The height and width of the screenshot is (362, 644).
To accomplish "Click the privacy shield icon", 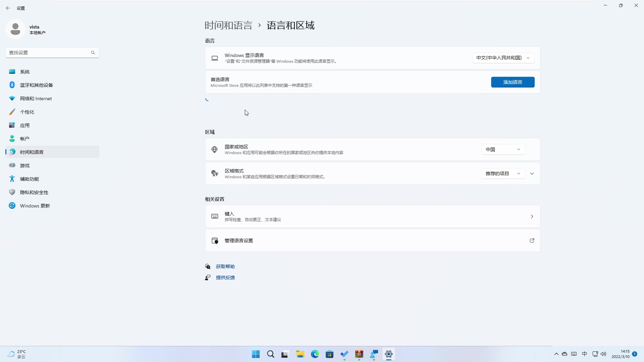I will pyautogui.click(x=12, y=192).
